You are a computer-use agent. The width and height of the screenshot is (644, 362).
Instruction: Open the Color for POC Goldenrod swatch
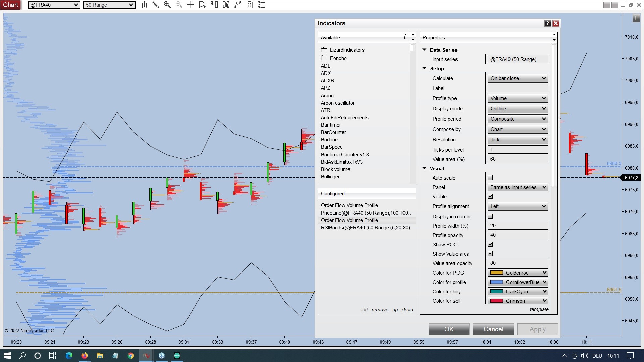tap(517, 273)
